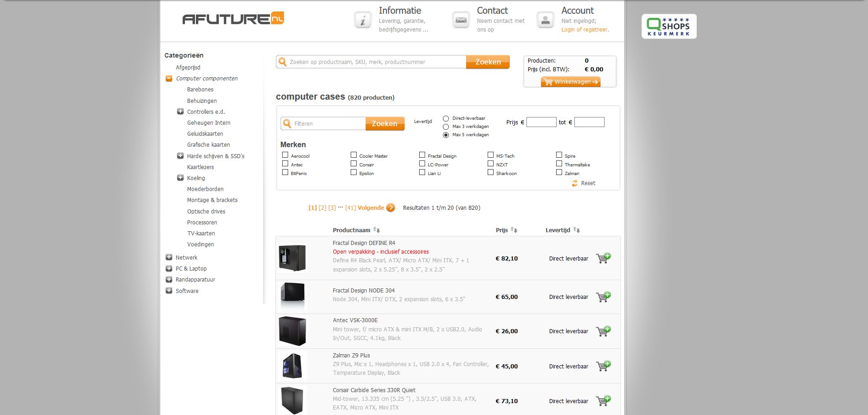Sort by Prijs arrows icon
The image size is (868, 415).
pyautogui.click(x=514, y=230)
